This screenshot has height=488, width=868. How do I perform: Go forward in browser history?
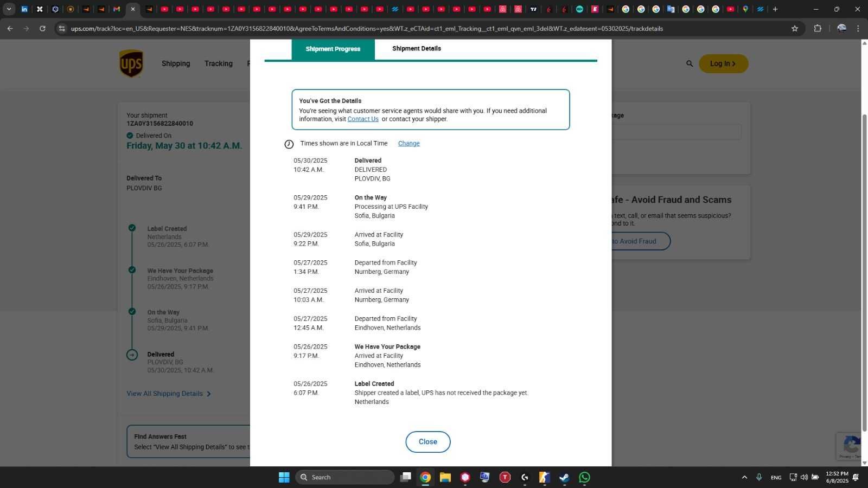(26, 29)
